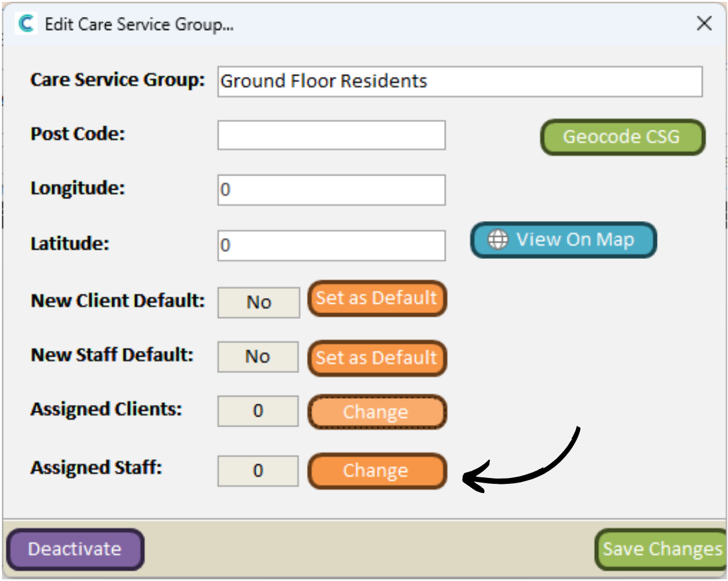Set as Default for New Staff Default
This screenshot has width=728, height=581.
377,358
